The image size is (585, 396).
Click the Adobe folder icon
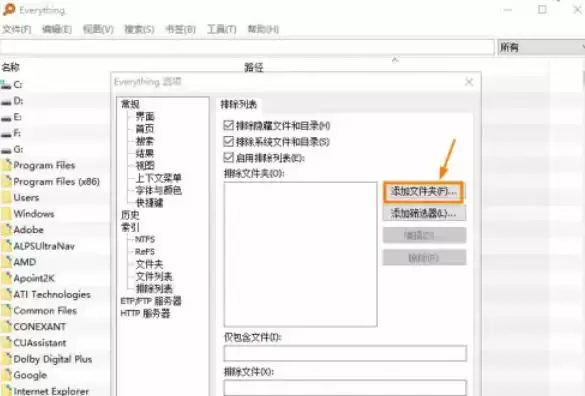[x=6, y=230]
